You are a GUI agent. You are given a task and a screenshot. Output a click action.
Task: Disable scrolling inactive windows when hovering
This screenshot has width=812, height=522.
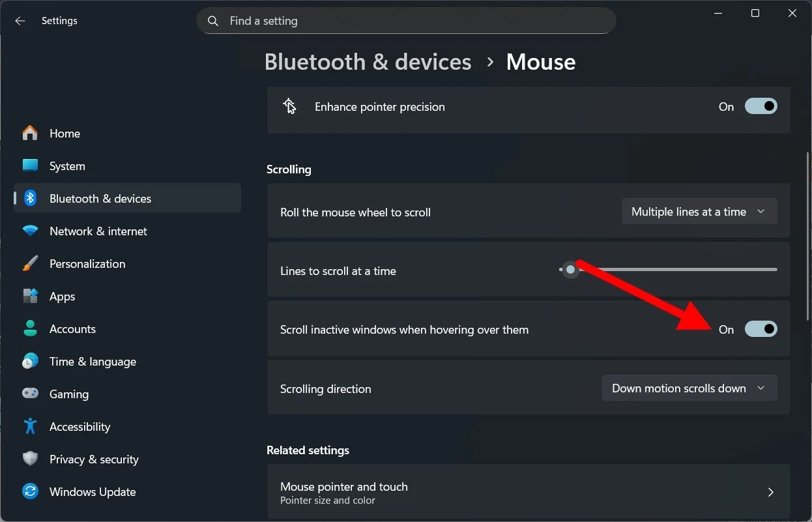(761, 328)
